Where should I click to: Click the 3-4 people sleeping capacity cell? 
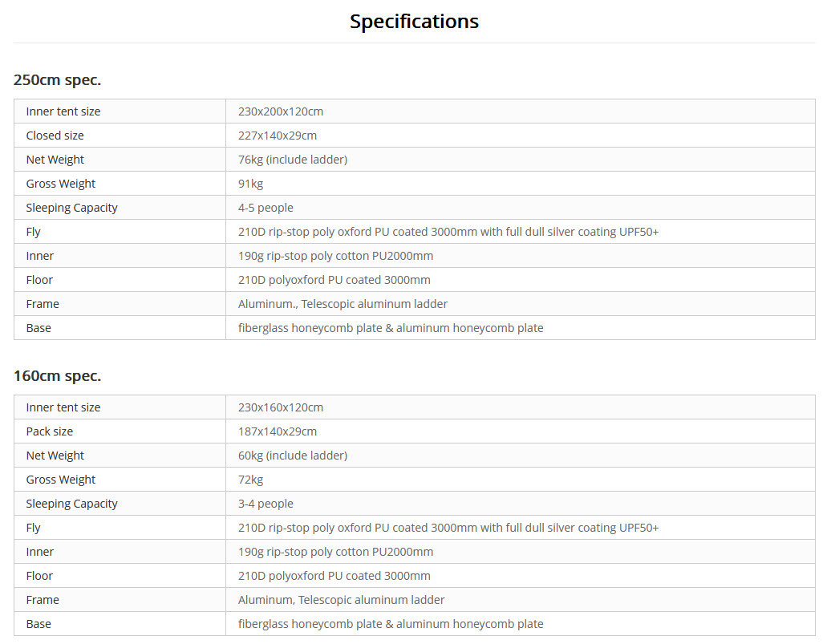pyautogui.click(x=266, y=504)
